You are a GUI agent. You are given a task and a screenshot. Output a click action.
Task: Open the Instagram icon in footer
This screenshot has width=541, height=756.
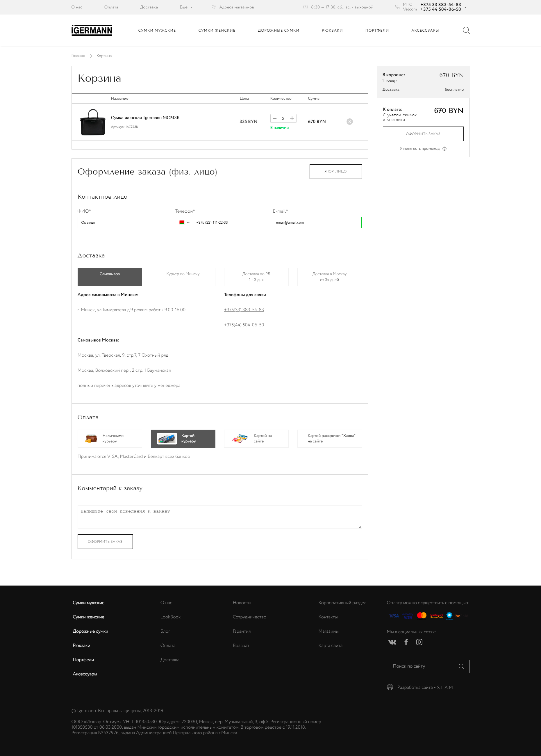tap(419, 642)
